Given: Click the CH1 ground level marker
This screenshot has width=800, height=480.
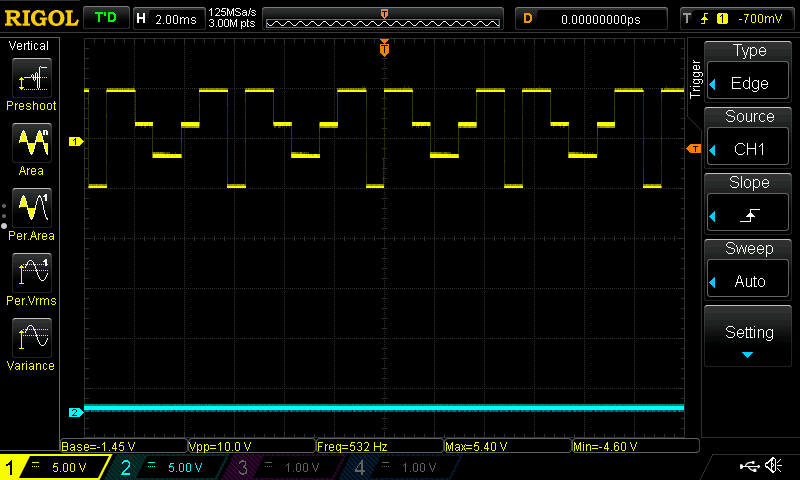Looking at the screenshot, I should pos(76,141).
